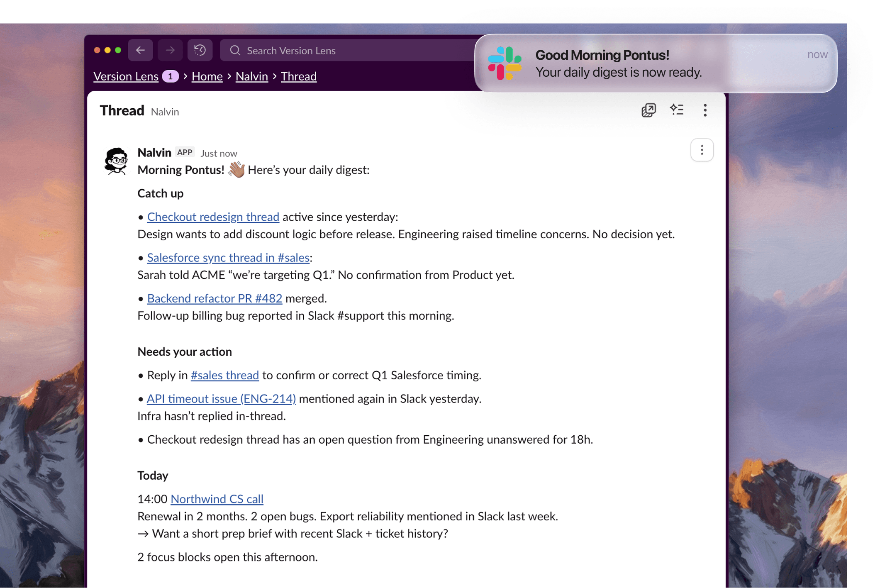Click the Slack logo in notification

click(x=505, y=63)
